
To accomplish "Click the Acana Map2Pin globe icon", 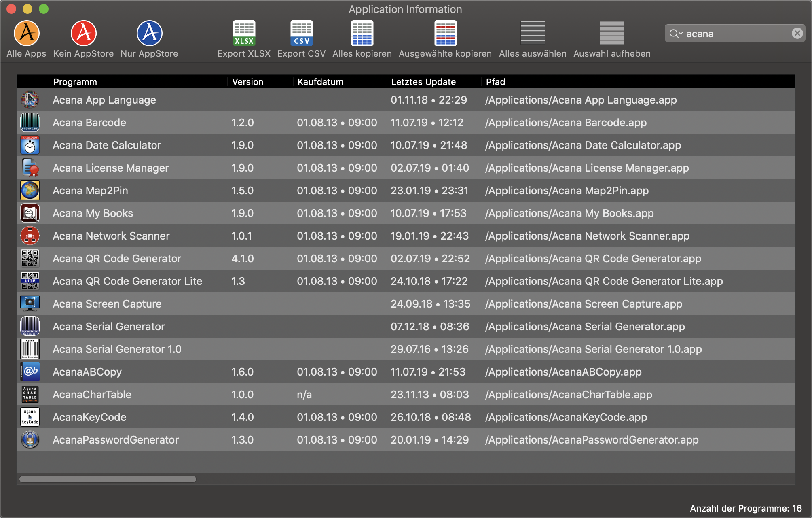I will (30, 190).
